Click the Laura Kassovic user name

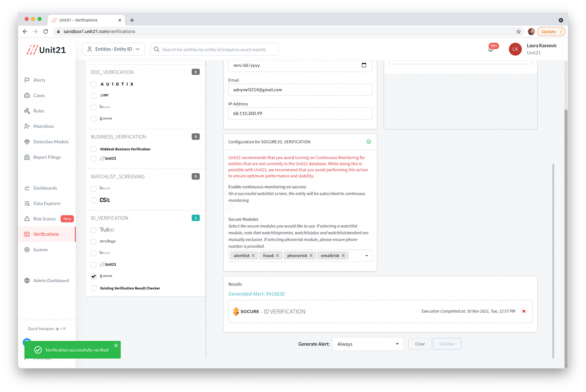(541, 45)
